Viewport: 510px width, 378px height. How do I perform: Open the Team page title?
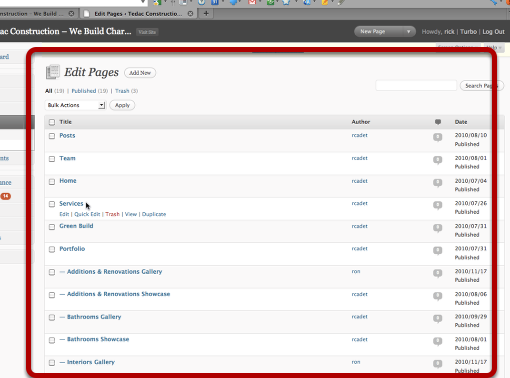coord(67,158)
